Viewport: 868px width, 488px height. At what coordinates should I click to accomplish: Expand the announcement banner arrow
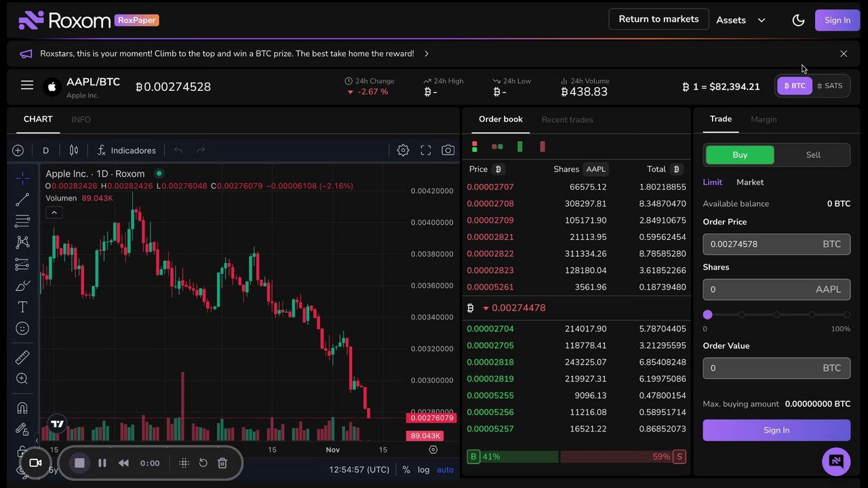[x=426, y=54]
